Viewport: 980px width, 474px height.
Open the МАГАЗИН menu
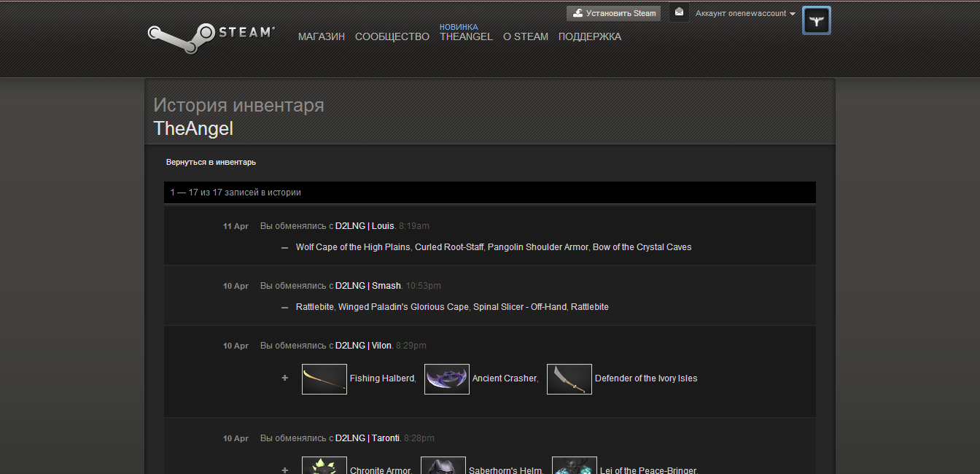(322, 36)
